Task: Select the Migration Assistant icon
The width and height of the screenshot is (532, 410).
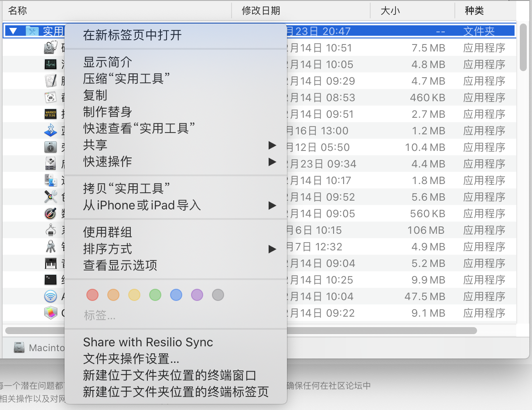Action: (x=51, y=181)
